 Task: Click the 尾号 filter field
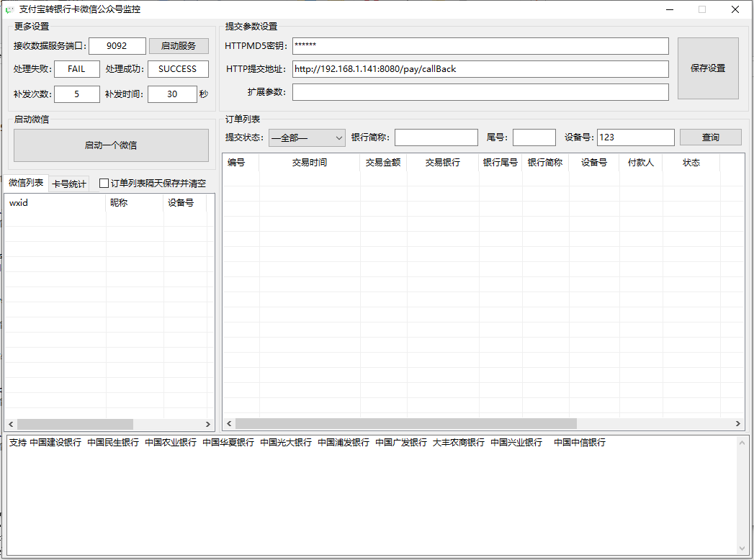[534, 137]
